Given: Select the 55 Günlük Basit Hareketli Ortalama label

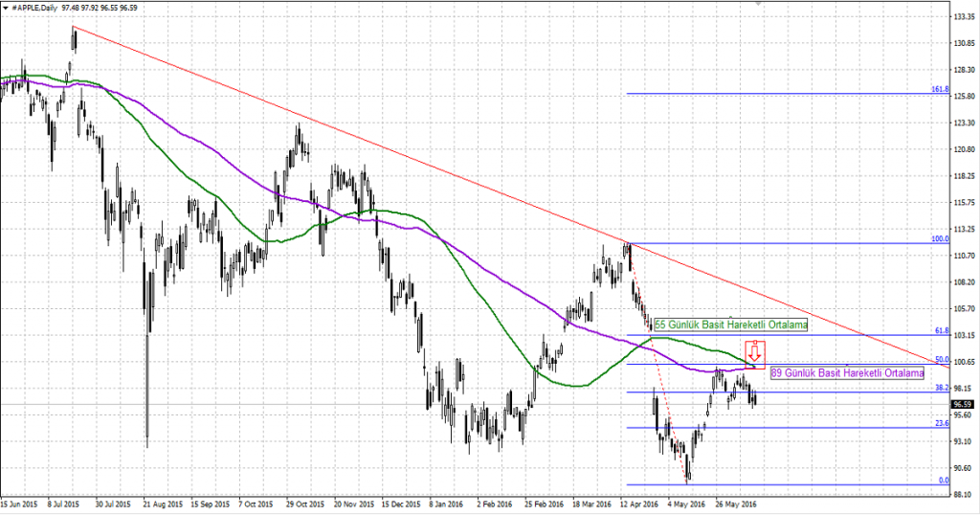Looking at the screenshot, I should 730,325.
